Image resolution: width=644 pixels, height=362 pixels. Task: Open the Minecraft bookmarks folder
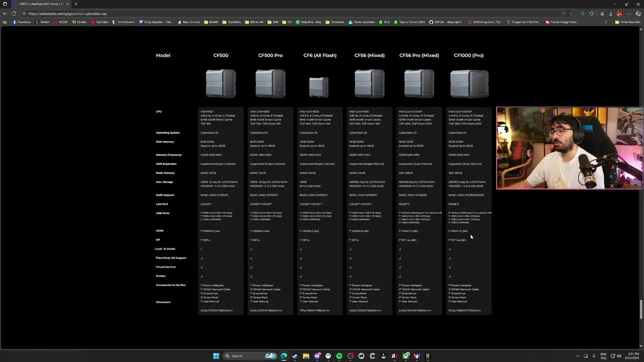255,22
